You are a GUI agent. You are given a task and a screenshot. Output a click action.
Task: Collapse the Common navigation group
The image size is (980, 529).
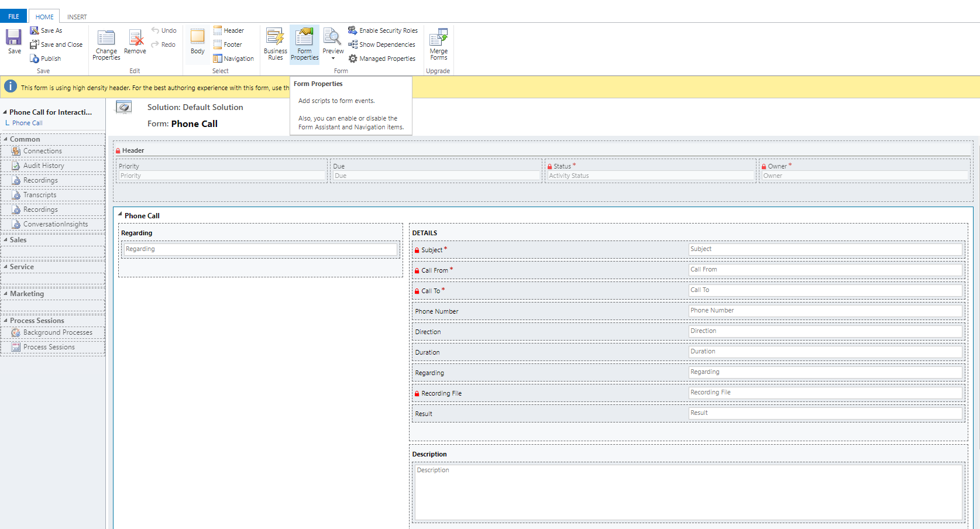(x=5, y=139)
